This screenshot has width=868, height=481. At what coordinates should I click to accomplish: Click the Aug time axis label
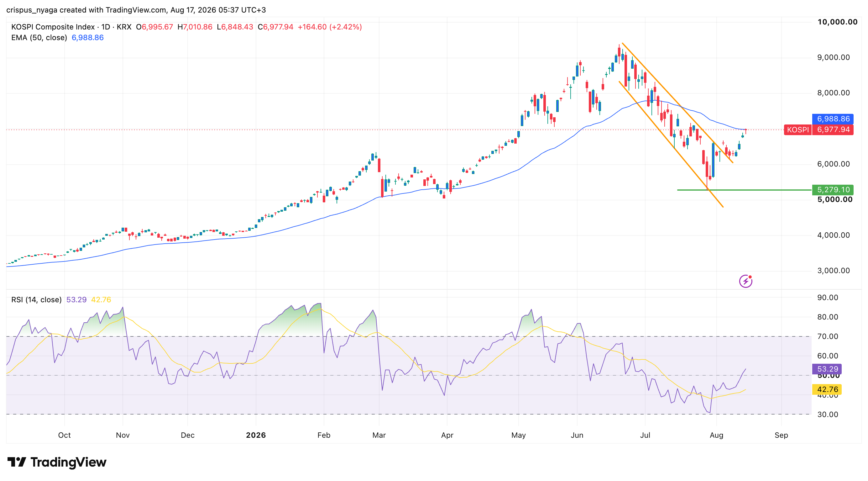point(716,435)
